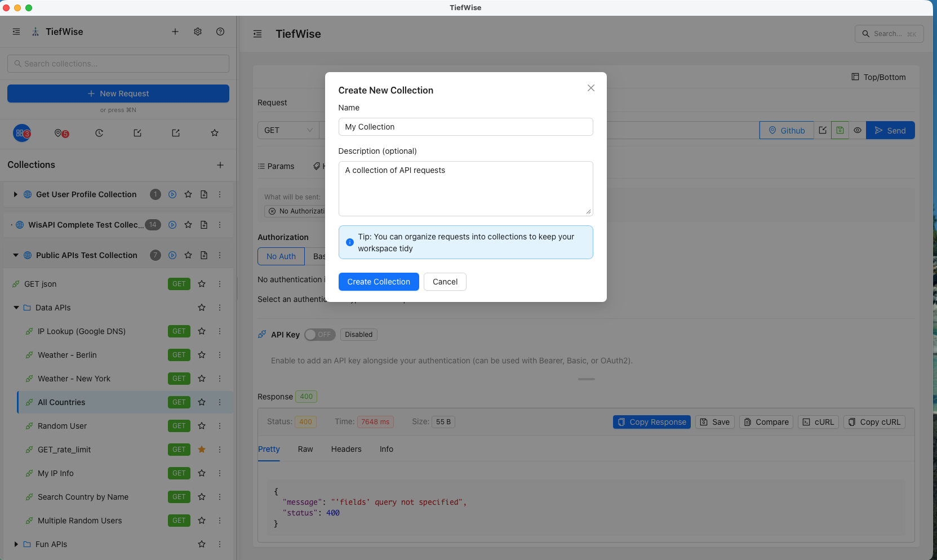Viewport: 937px width, 560px height.
Task: Focus the collection Name input field
Action: coord(465,127)
